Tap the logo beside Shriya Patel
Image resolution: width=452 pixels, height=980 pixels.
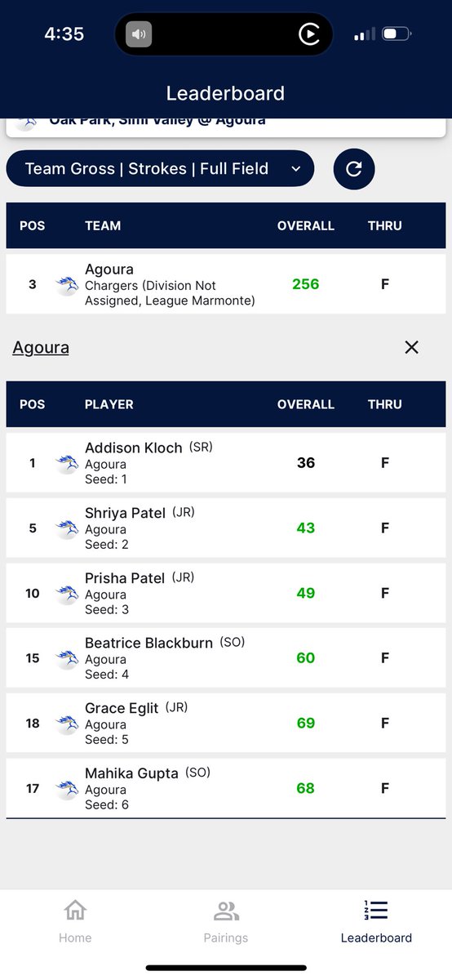[x=67, y=528]
